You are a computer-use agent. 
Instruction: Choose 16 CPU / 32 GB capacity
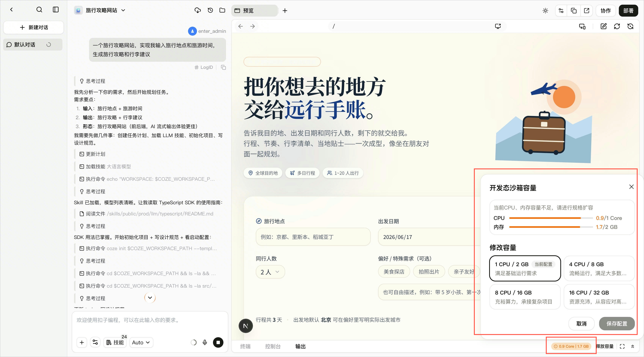point(599,297)
